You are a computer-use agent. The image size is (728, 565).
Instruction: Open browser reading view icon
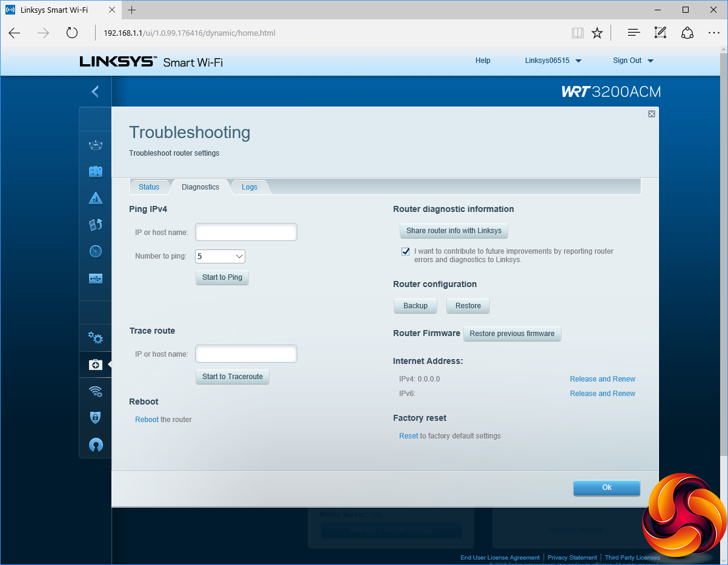pyautogui.click(x=577, y=33)
